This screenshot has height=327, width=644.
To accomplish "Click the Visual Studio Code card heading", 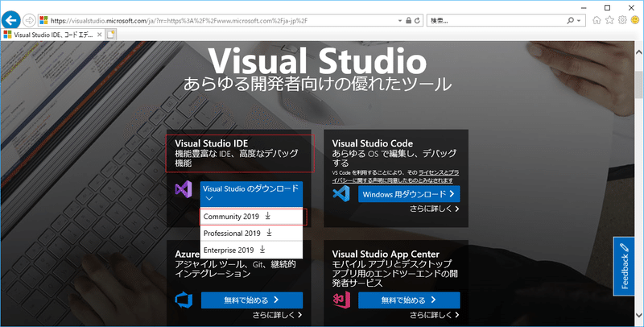I will pyautogui.click(x=373, y=143).
